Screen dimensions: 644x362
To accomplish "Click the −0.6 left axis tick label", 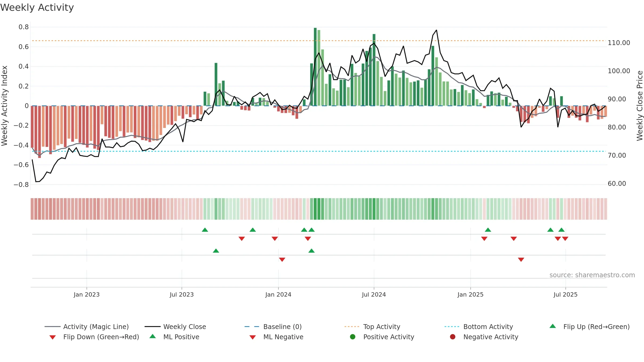I will [21, 165].
